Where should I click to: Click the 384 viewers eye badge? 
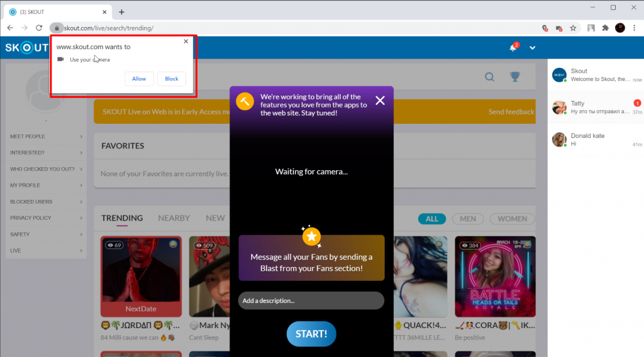tap(470, 245)
